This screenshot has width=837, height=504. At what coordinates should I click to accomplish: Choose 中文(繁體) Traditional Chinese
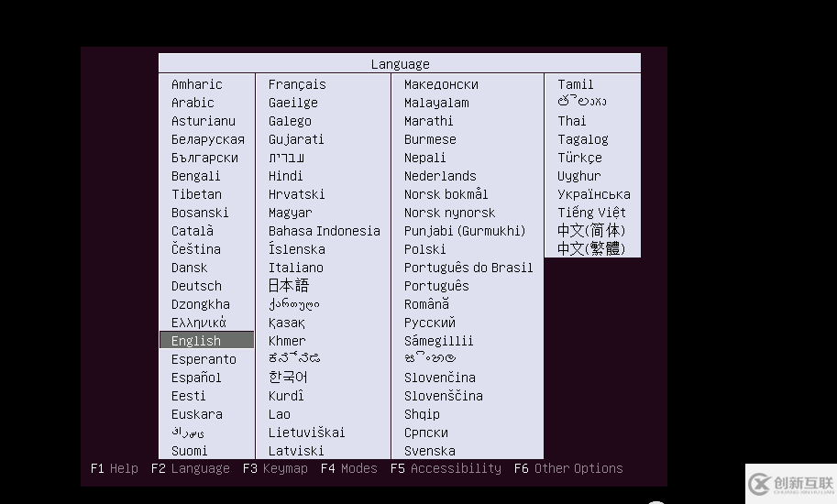point(590,248)
